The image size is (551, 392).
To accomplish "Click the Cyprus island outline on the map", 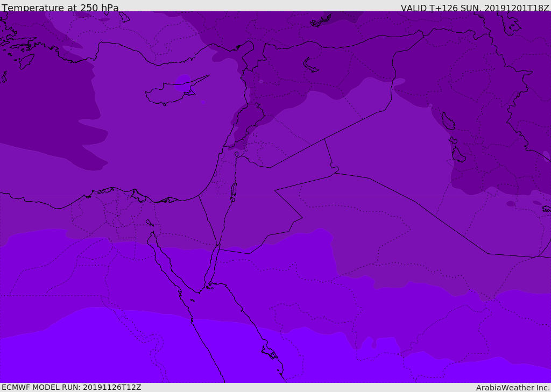I will pyautogui.click(x=176, y=91).
